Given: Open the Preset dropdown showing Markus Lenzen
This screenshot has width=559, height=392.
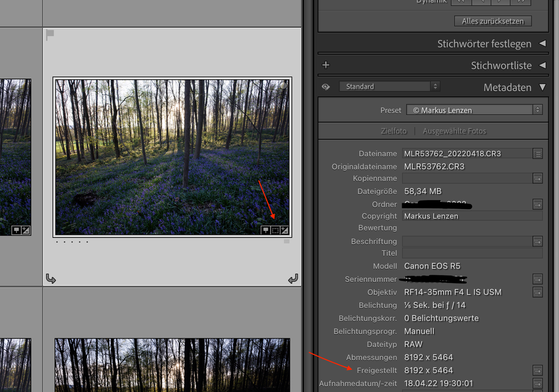Looking at the screenshot, I should (x=475, y=110).
